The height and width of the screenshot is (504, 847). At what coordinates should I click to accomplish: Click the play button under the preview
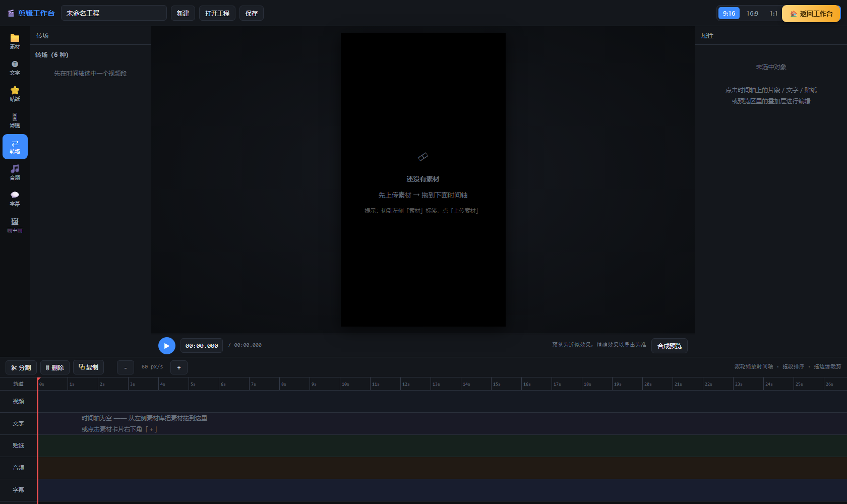coord(166,346)
